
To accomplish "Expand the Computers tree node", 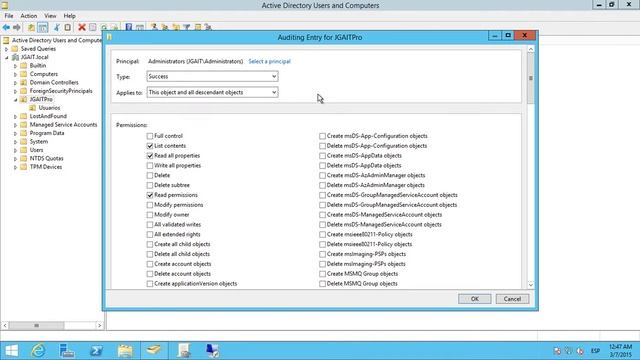I will (16, 74).
